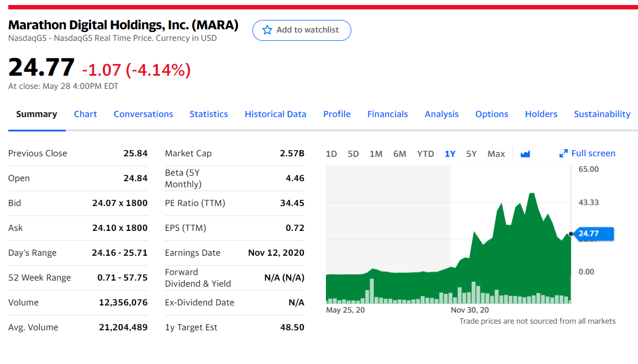Click the Add to watchlist button

[x=302, y=30]
